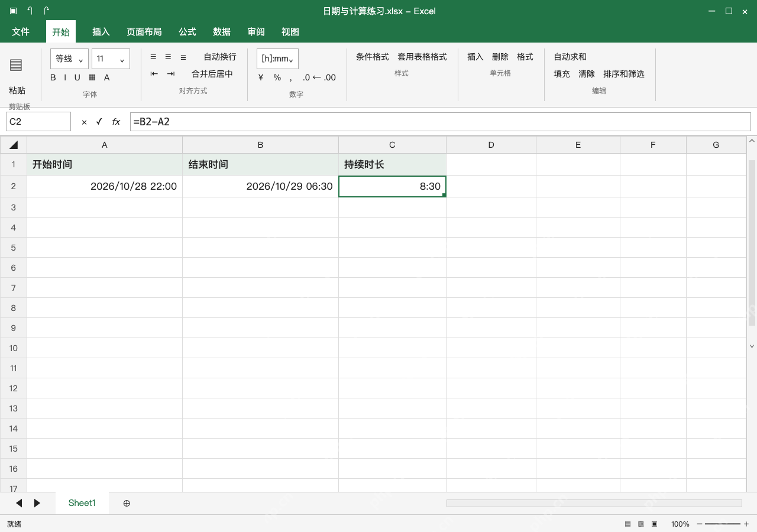Add a new sheet with plus icon

(x=127, y=503)
